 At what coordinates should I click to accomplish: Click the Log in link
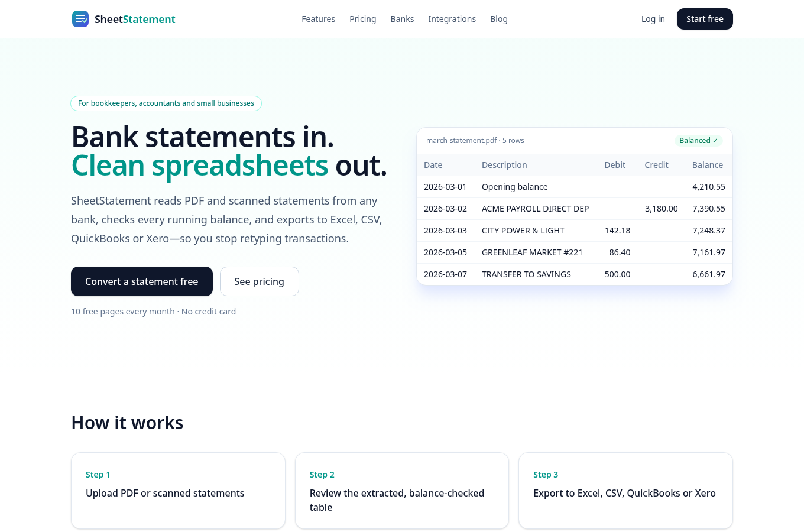(653, 19)
